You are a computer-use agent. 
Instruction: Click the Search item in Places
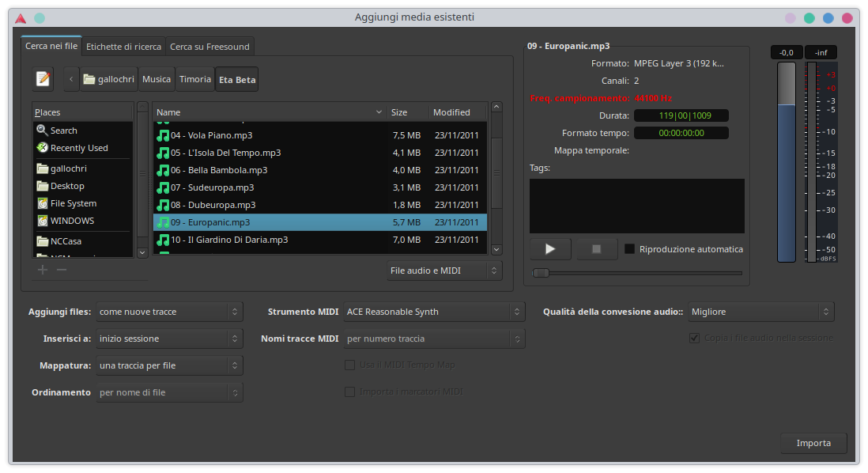(x=63, y=131)
